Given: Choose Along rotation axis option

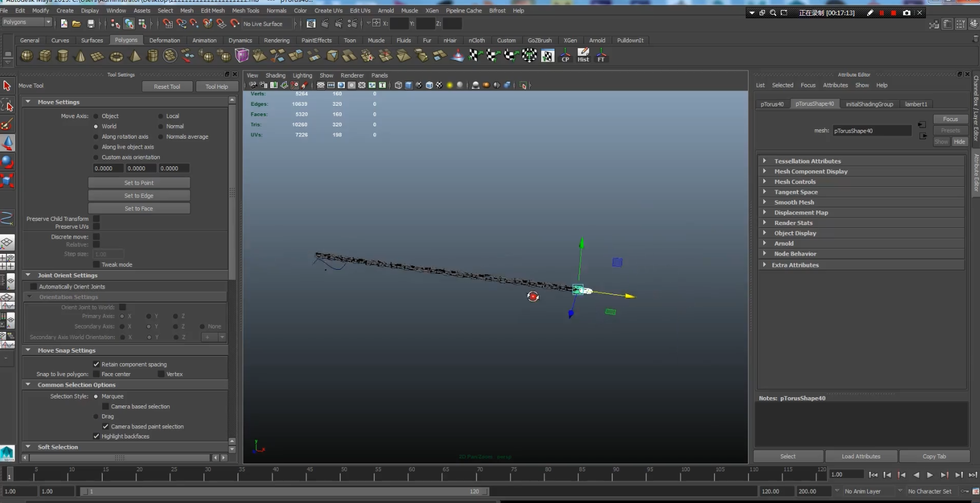Looking at the screenshot, I should [96, 137].
